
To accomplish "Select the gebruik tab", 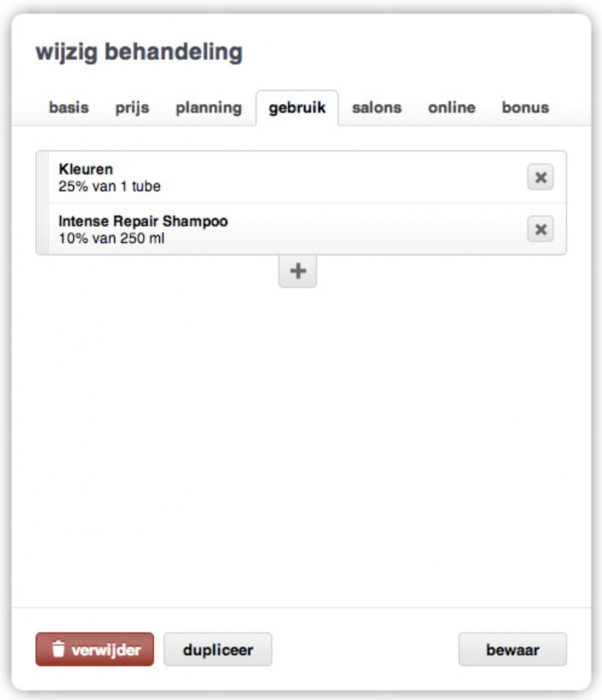I will [x=297, y=107].
